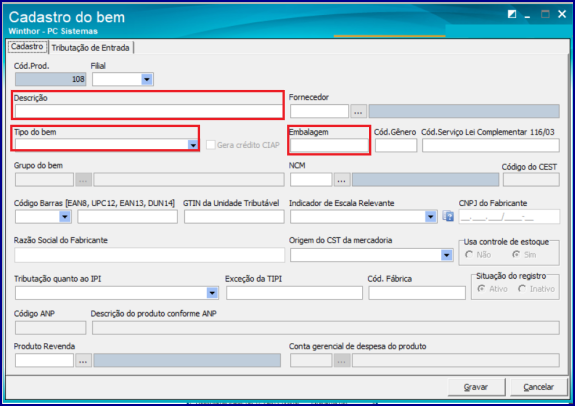This screenshot has height=406, width=575.
Task: Click the Código ANP field
Action: 51,328
